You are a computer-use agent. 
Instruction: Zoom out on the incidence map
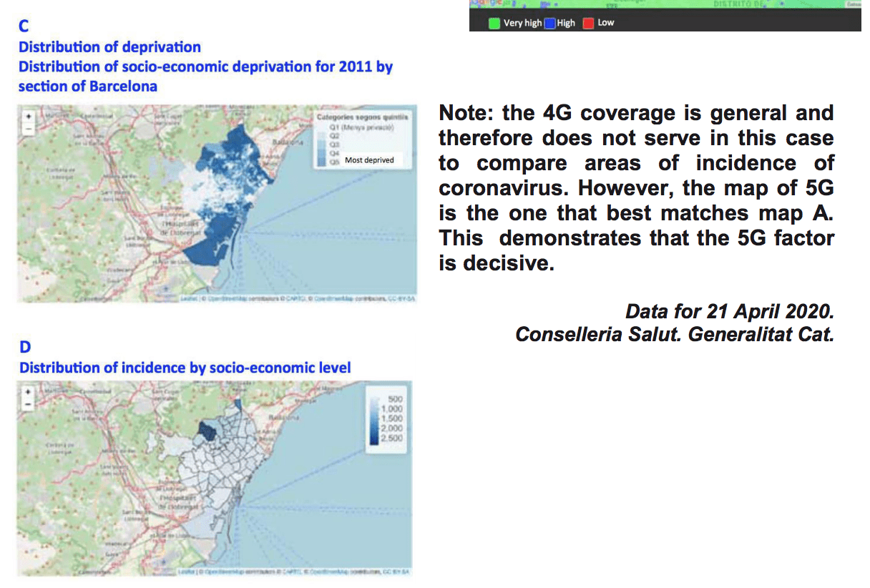pyautogui.click(x=28, y=405)
